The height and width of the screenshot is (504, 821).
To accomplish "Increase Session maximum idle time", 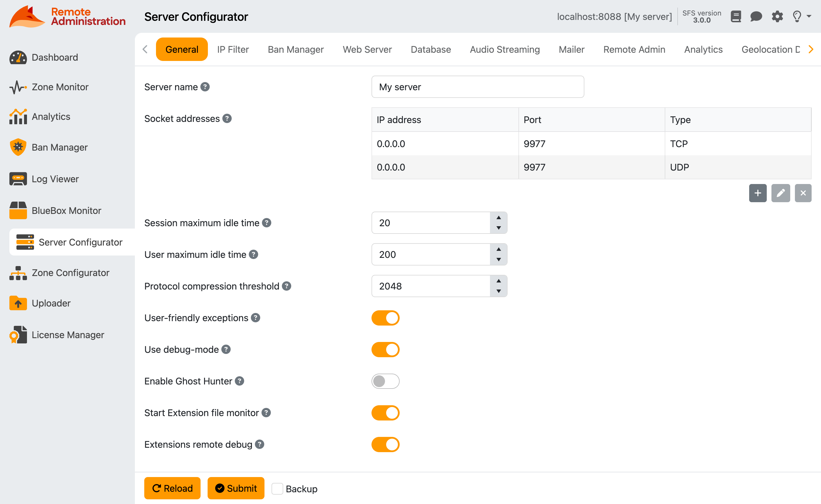I will (x=498, y=218).
